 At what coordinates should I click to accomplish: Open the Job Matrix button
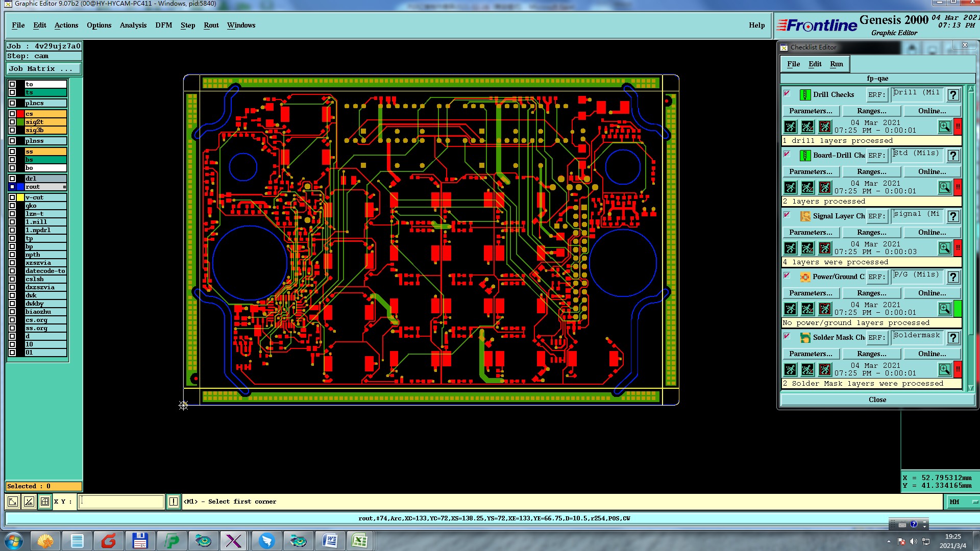coord(43,68)
